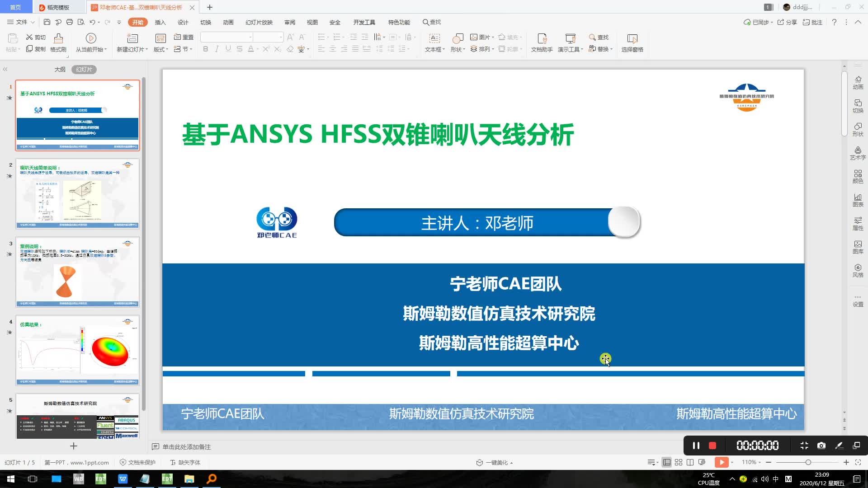Open Art Text (艺术字) side panel

click(x=858, y=153)
